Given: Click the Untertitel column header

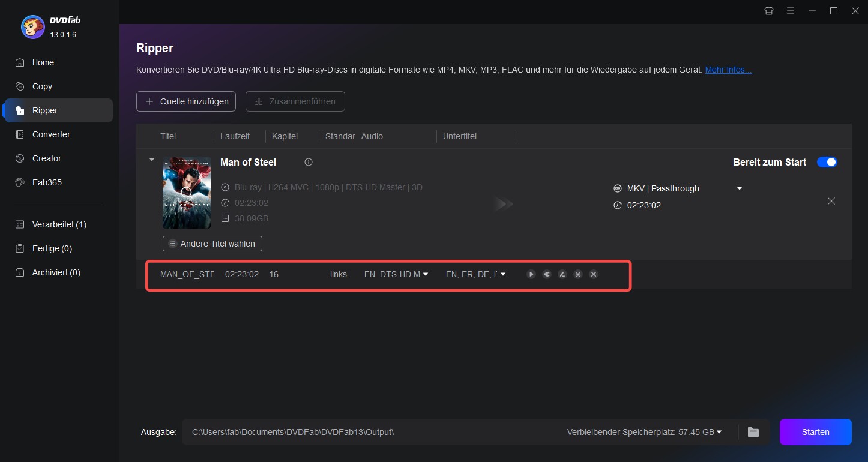Looking at the screenshot, I should pyautogui.click(x=460, y=136).
